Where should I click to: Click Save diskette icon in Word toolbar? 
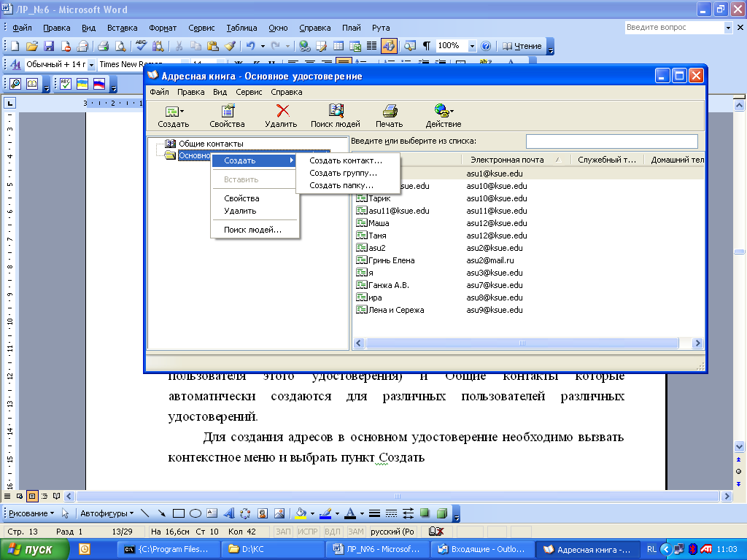coord(49,46)
